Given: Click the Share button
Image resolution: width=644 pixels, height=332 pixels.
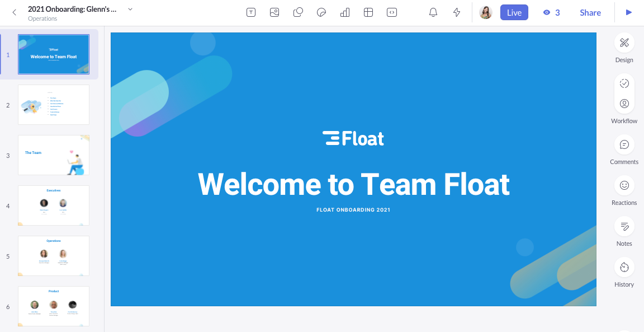Looking at the screenshot, I should click(x=590, y=12).
